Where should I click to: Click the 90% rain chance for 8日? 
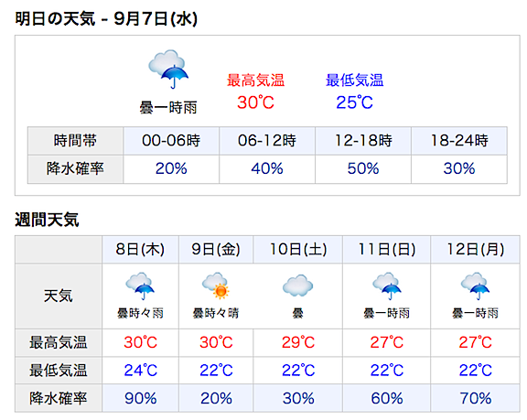140,398
